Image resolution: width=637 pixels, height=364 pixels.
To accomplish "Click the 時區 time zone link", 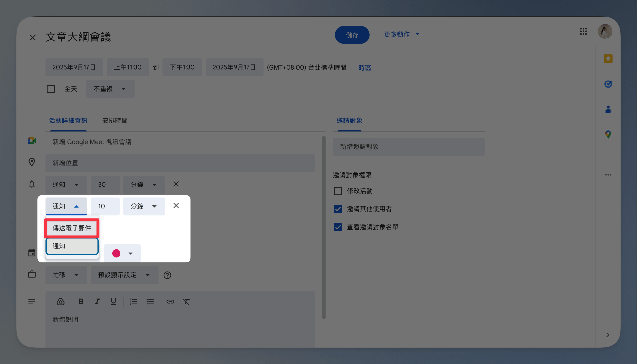I will click(x=364, y=68).
